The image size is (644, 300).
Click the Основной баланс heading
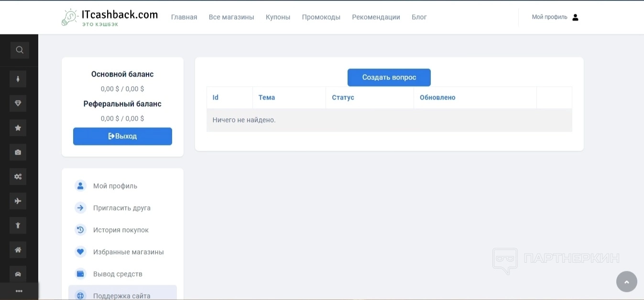pos(122,74)
